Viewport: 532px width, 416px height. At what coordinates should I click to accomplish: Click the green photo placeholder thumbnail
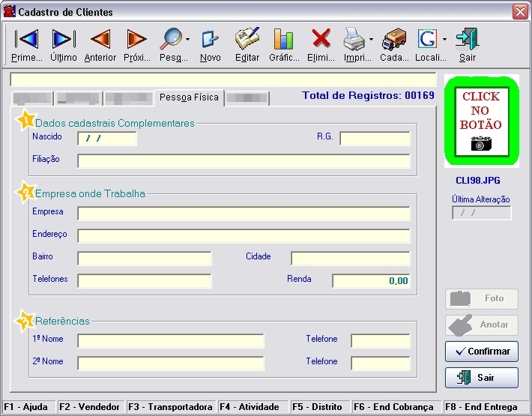(481, 121)
